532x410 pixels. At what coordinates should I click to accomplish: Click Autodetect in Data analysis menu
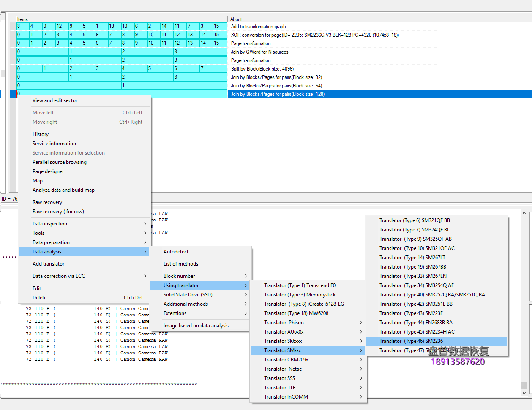176,252
